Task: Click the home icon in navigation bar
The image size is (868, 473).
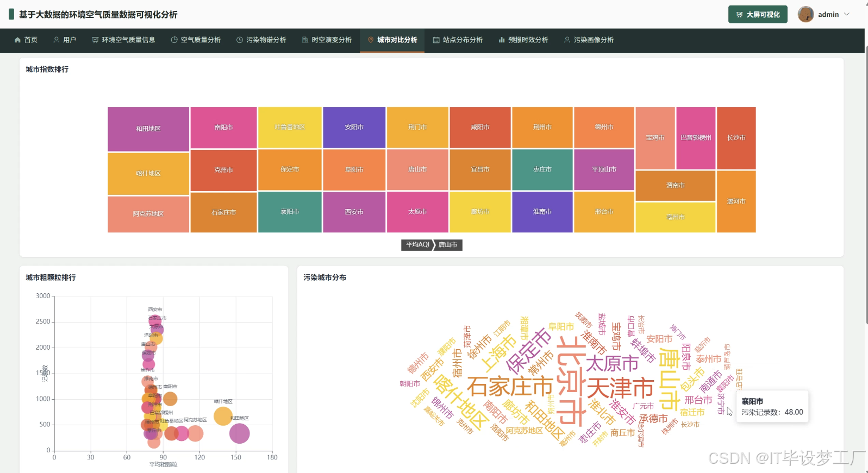Action: point(17,40)
